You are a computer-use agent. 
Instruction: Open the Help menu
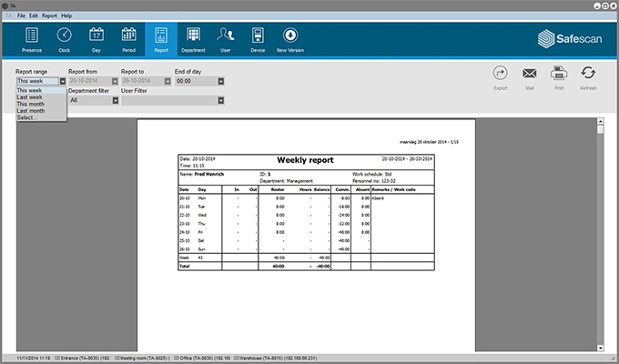point(66,15)
